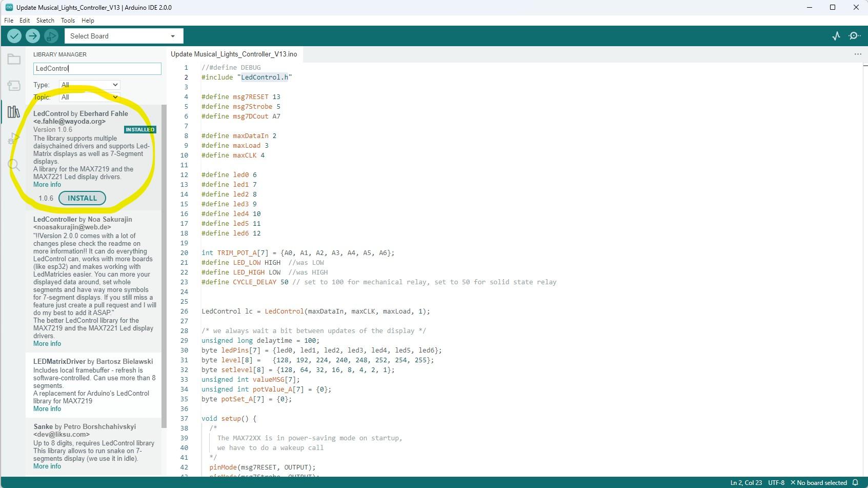The height and width of the screenshot is (488, 868).
Task: Click the library search field containing LedControl
Action: pos(97,68)
